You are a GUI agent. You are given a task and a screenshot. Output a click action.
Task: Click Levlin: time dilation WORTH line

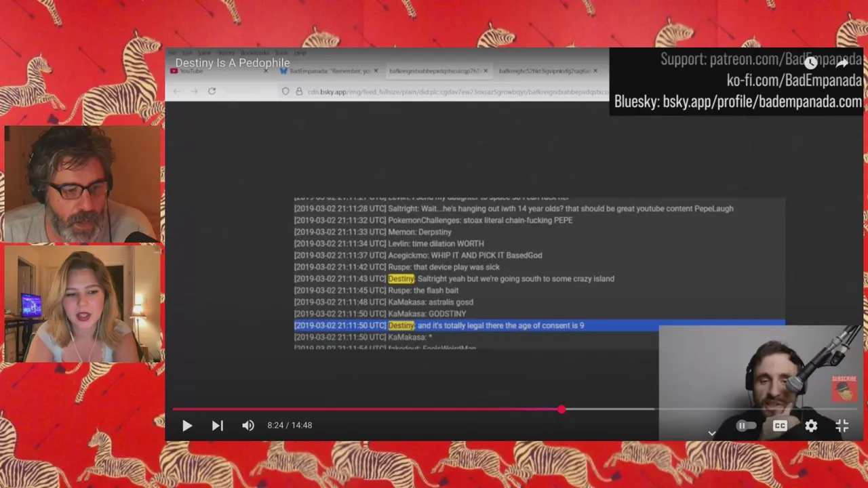pyautogui.click(x=389, y=243)
